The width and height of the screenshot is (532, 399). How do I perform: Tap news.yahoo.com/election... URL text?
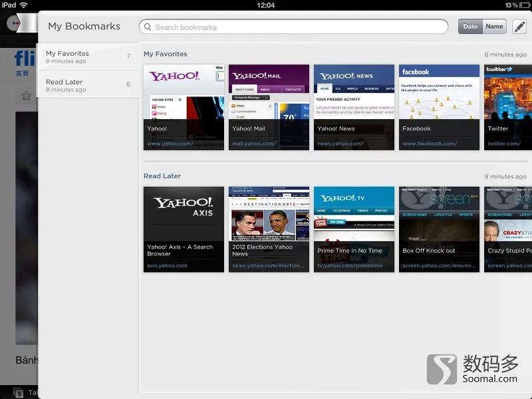click(268, 265)
